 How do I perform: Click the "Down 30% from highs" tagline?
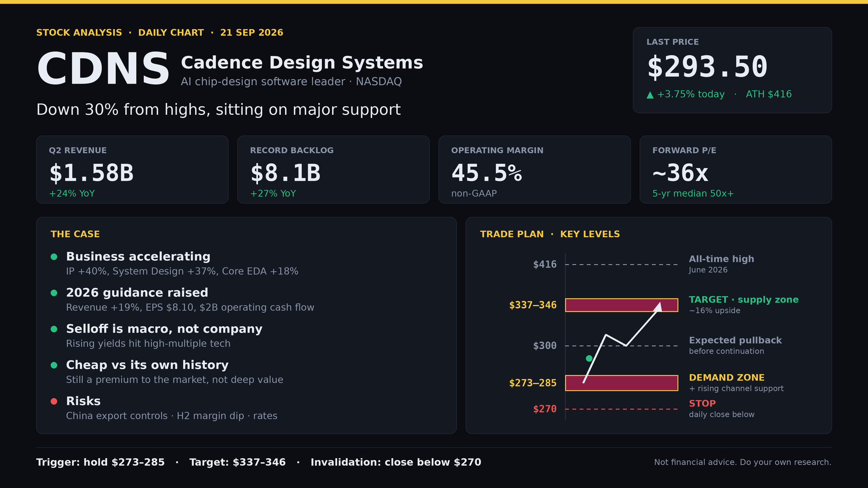click(x=218, y=109)
